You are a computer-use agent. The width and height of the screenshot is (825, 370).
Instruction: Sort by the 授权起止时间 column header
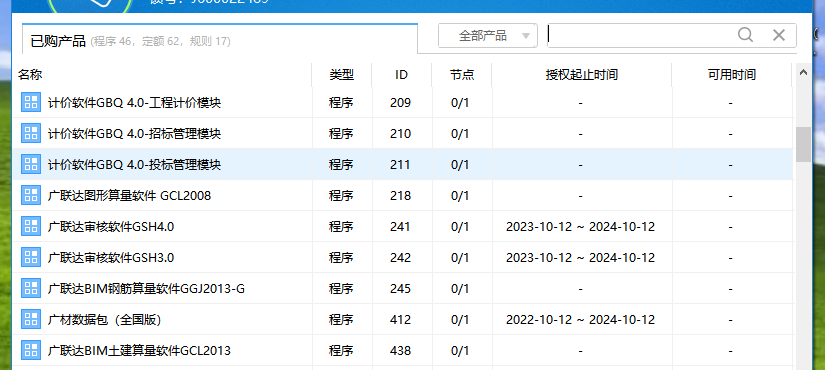(x=581, y=75)
